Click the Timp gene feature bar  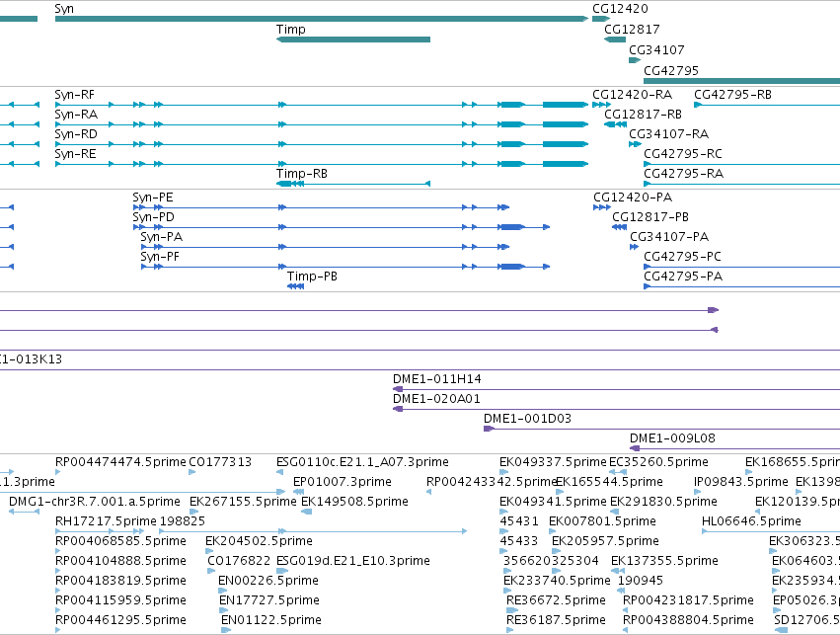[353, 40]
